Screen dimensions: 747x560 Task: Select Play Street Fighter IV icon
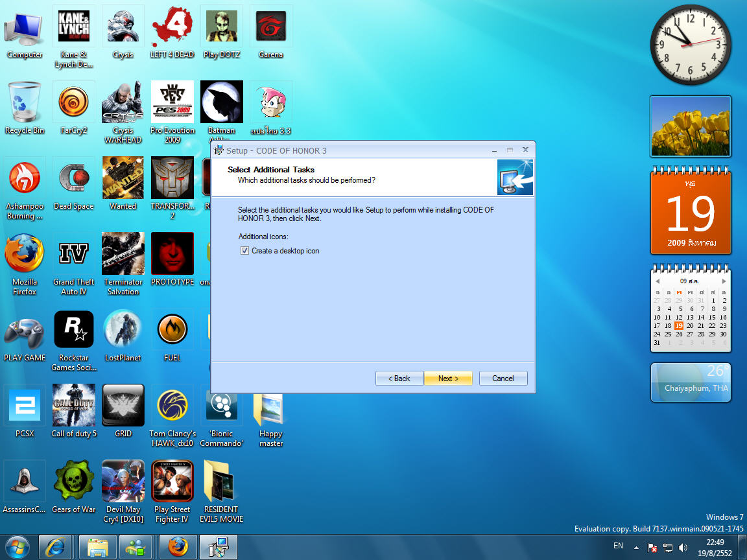point(172,493)
